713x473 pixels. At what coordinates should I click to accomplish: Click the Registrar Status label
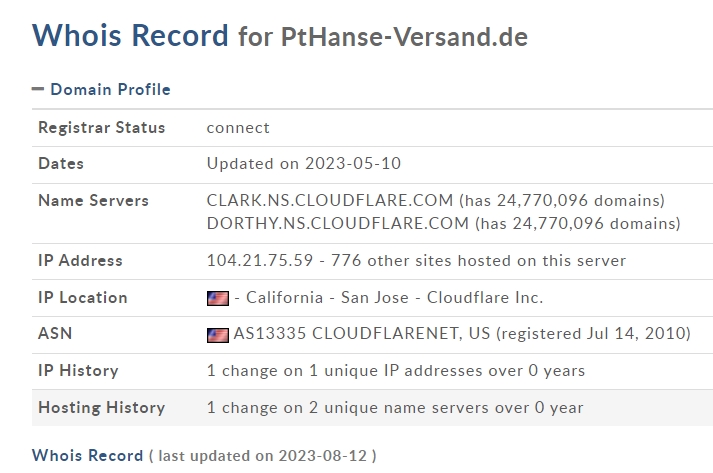101,127
